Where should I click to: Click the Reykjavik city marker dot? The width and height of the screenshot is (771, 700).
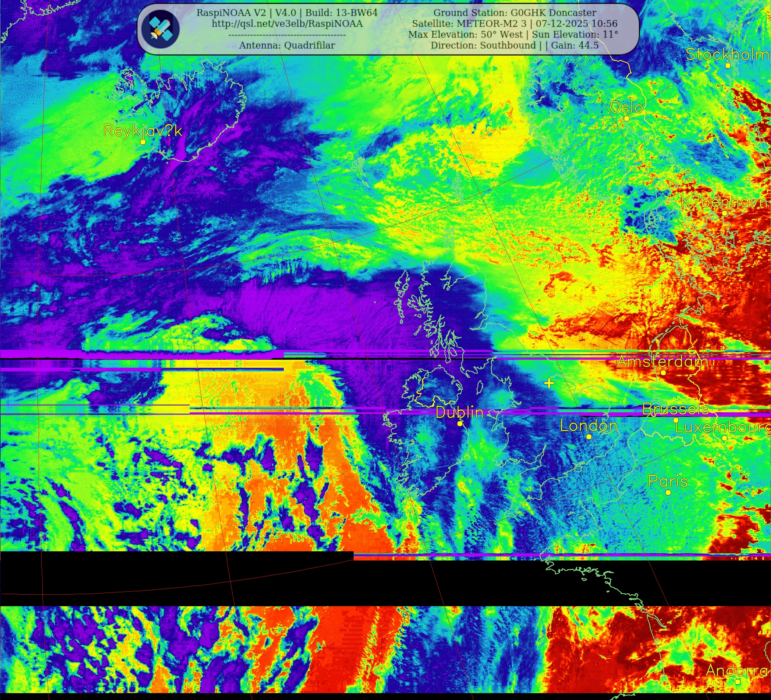click(x=143, y=142)
